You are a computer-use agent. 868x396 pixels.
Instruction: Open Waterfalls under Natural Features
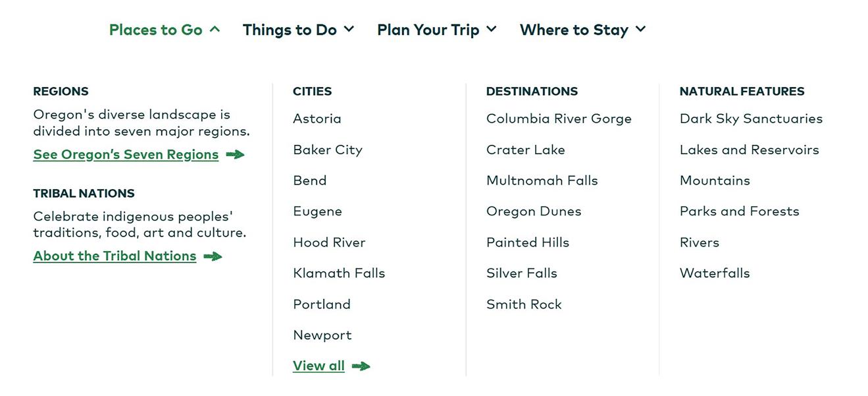point(715,273)
